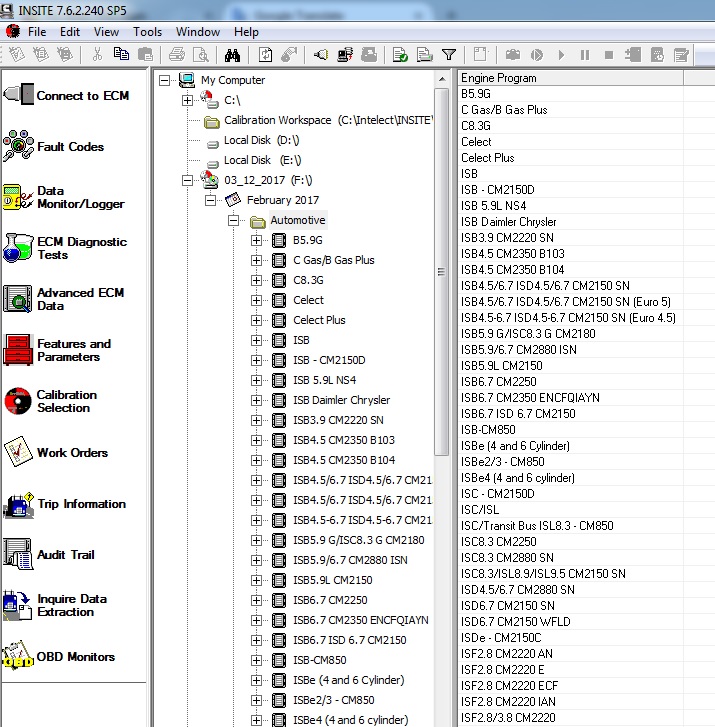Select ISBe2/3 - CM850 in tree

coord(333,700)
